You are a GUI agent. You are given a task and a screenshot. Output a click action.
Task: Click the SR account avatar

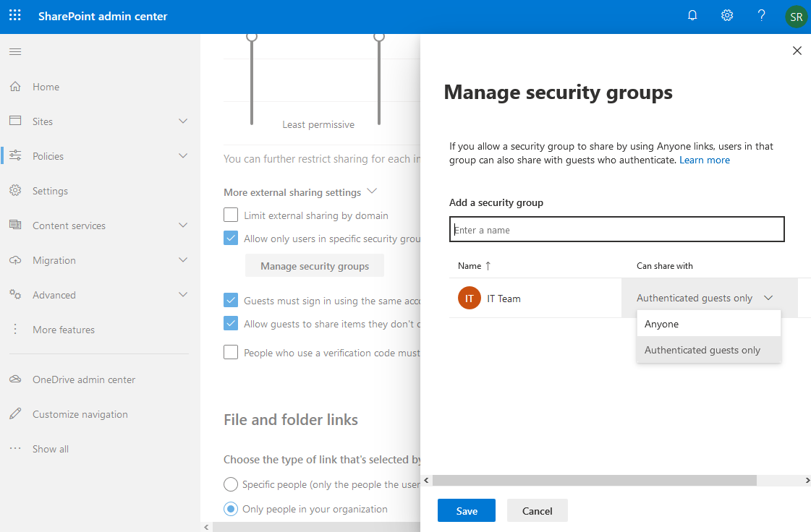tap(795, 15)
